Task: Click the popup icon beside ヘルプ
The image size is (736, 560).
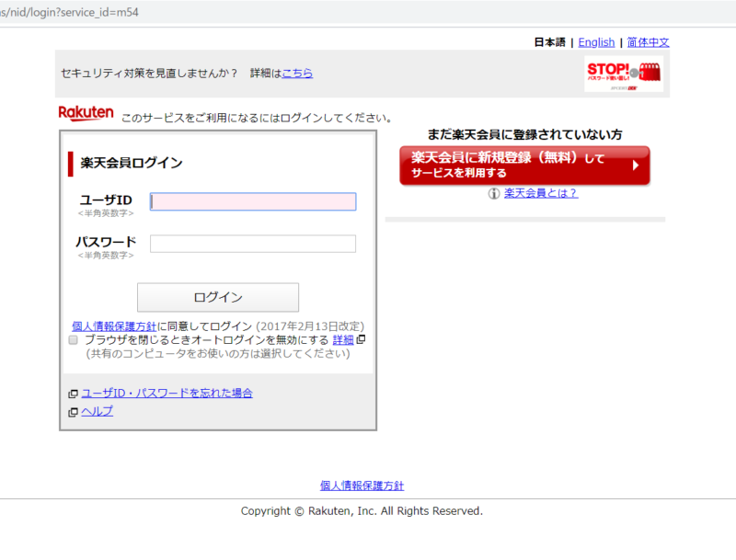Action: 74,412
